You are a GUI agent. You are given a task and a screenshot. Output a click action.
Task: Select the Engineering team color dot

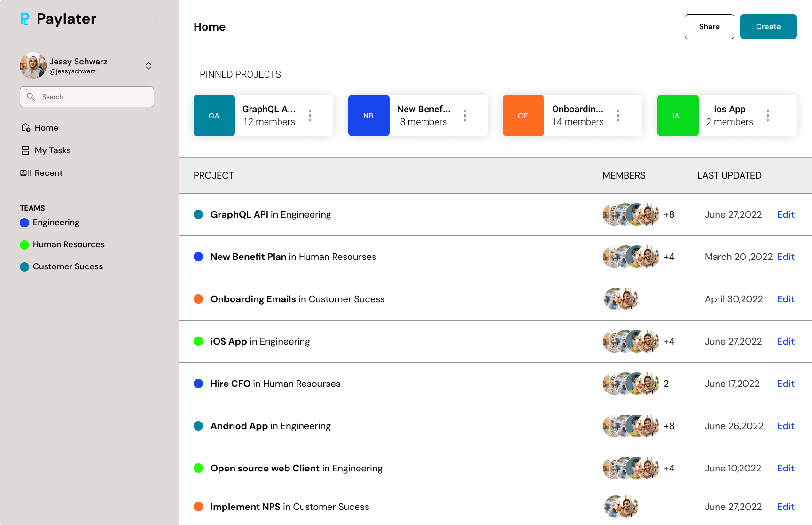pyautogui.click(x=24, y=222)
